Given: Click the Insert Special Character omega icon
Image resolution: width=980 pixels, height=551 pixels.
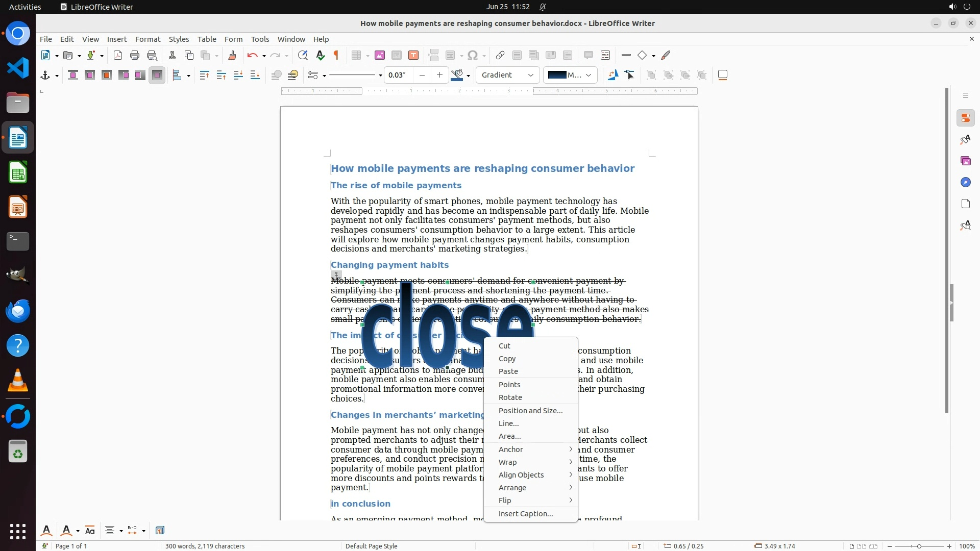Looking at the screenshot, I should point(473,56).
